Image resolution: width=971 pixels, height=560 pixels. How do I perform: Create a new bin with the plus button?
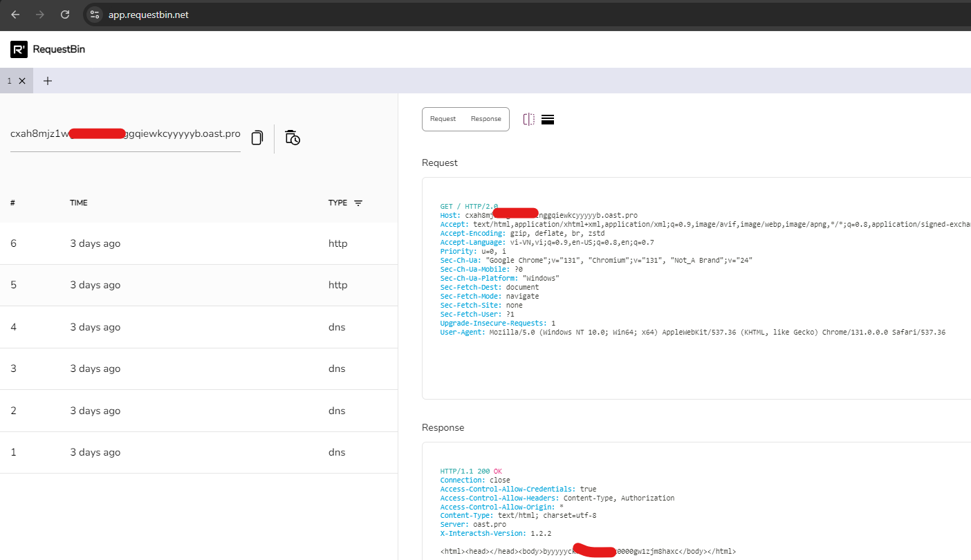(47, 80)
